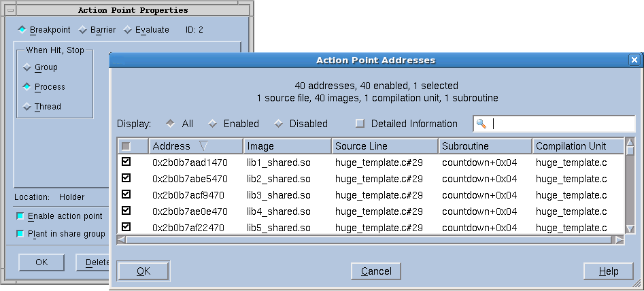Sort by the Source Line column header
644x291 pixels.
tap(384, 146)
